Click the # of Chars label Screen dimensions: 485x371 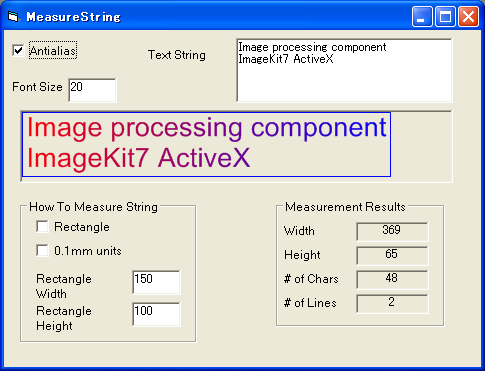coord(311,279)
